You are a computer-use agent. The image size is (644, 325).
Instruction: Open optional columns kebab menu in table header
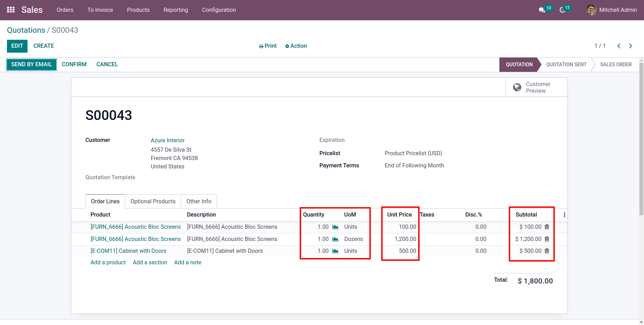pyautogui.click(x=565, y=215)
